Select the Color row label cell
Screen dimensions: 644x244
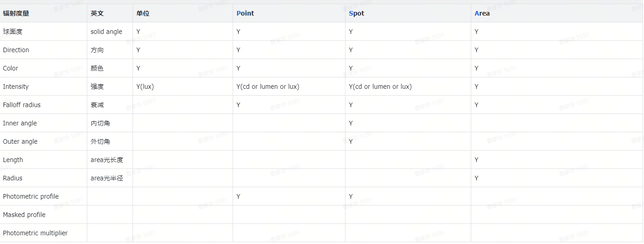pyautogui.click(x=11, y=68)
